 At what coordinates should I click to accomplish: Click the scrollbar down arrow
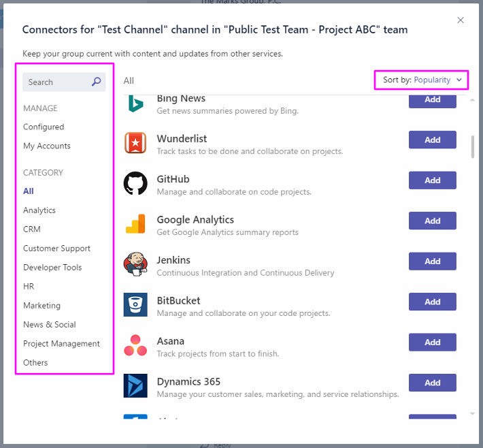tap(473, 414)
